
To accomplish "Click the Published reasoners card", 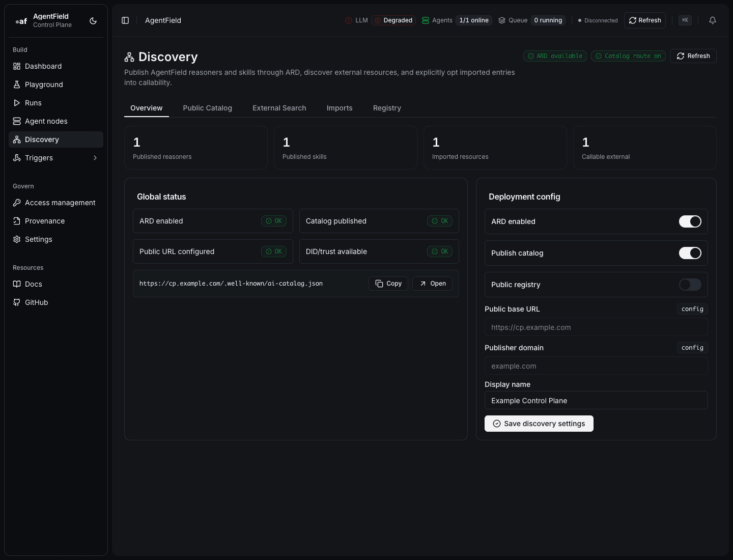I will click(x=196, y=148).
